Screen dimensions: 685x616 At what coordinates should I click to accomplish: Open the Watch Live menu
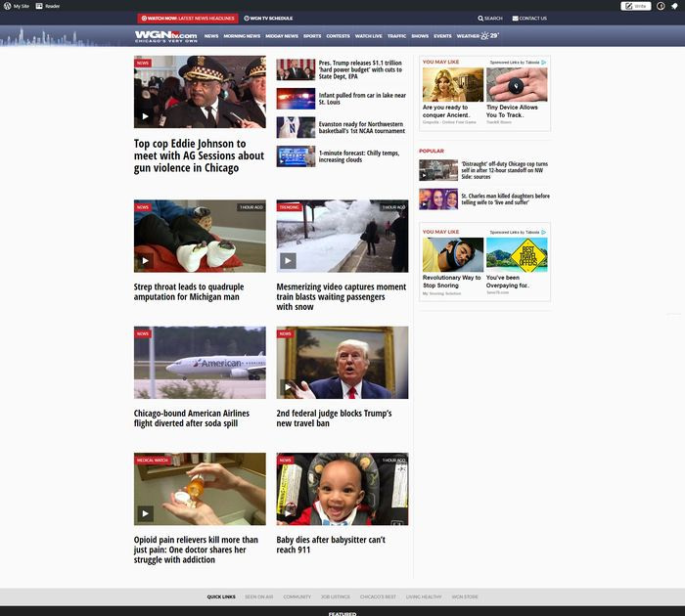click(x=368, y=36)
